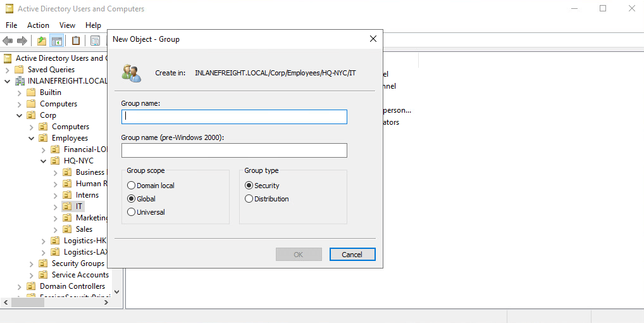This screenshot has height=323, width=644.
Task: Click the tree pane scroll-left arrow
Action: coord(6,303)
